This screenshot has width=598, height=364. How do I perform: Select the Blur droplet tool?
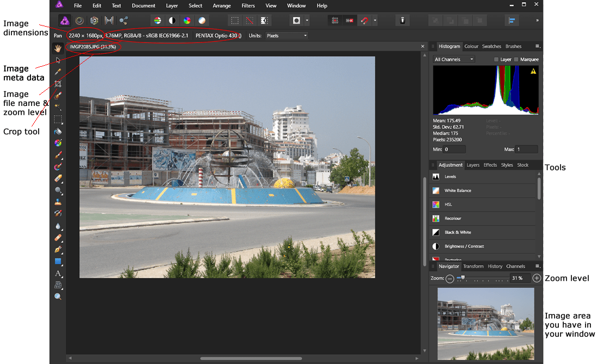(x=58, y=226)
